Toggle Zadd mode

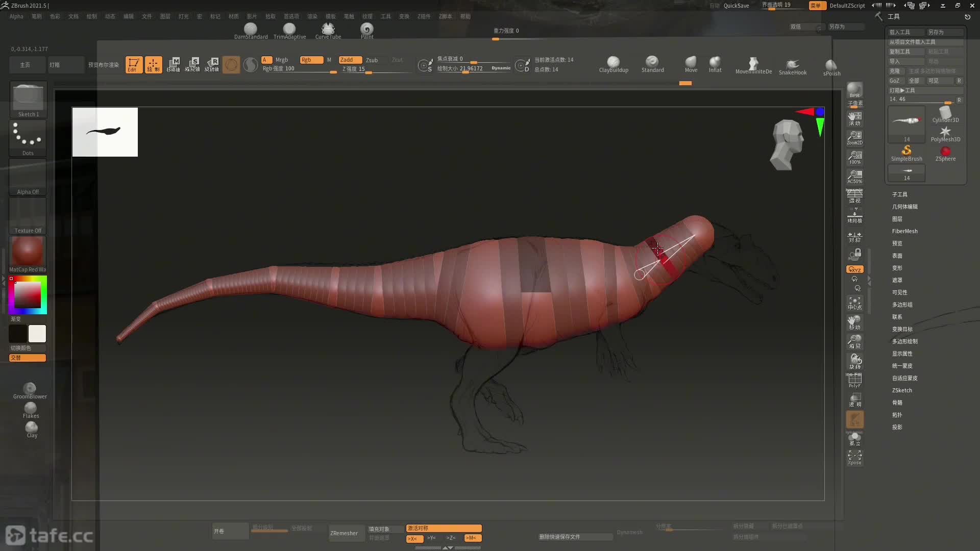(350, 60)
